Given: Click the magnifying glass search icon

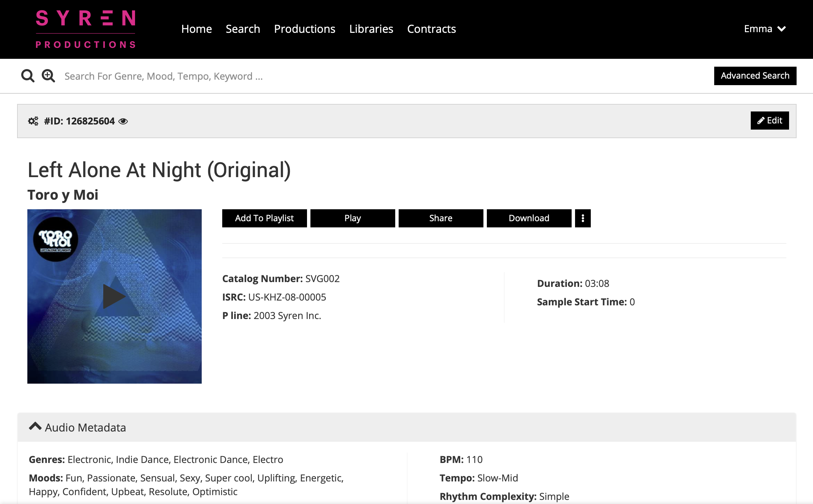Looking at the screenshot, I should (28, 76).
